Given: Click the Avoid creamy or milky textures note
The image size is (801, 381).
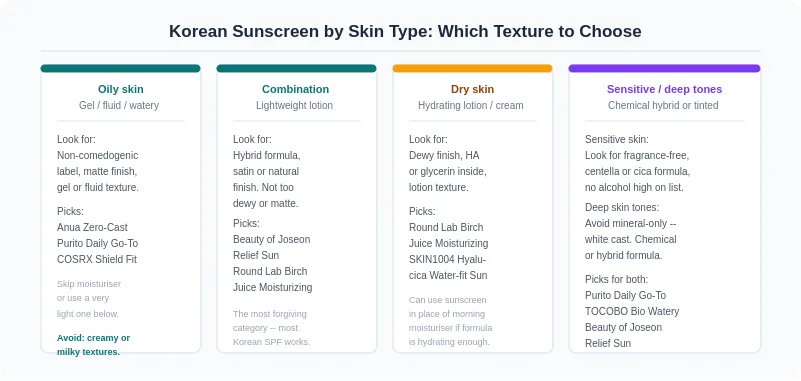Looking at the screenshot, I should click(93, 345).
